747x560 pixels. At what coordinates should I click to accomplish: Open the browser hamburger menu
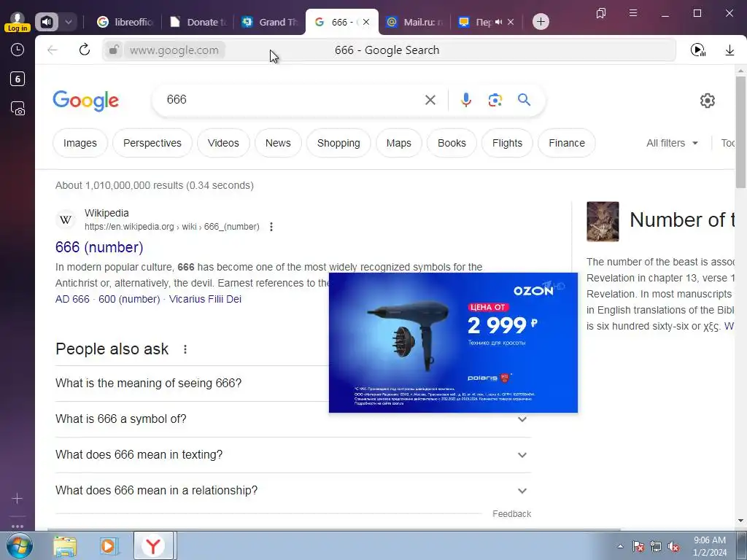tap(633, 13)
